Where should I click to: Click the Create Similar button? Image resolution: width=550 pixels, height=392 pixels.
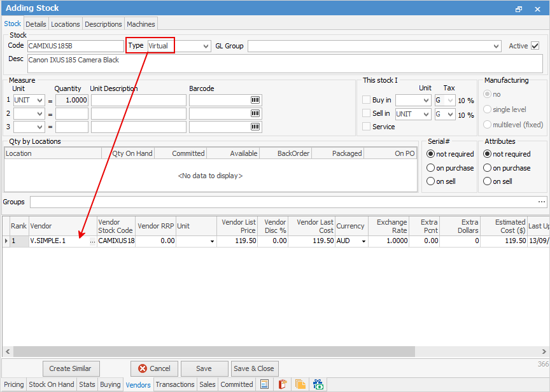coord(71,368)
